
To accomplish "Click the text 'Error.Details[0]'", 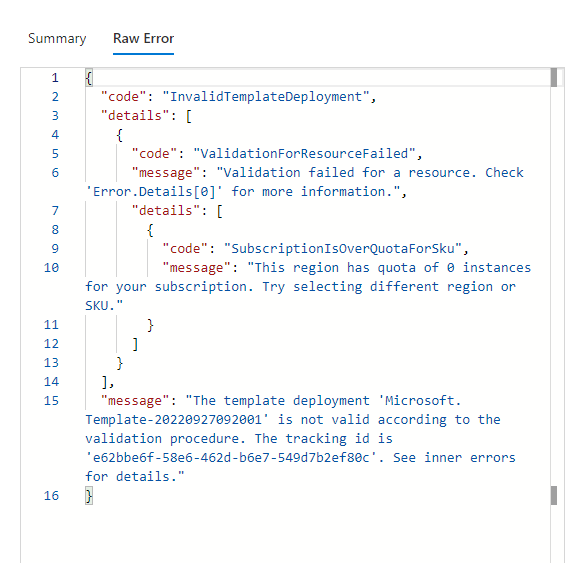I will [154, 192].
